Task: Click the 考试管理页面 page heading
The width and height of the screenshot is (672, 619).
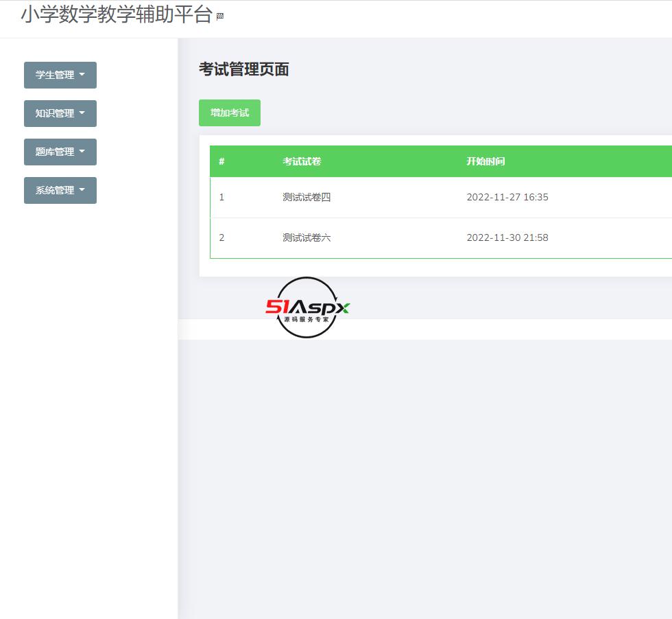Action: [243, 69]
